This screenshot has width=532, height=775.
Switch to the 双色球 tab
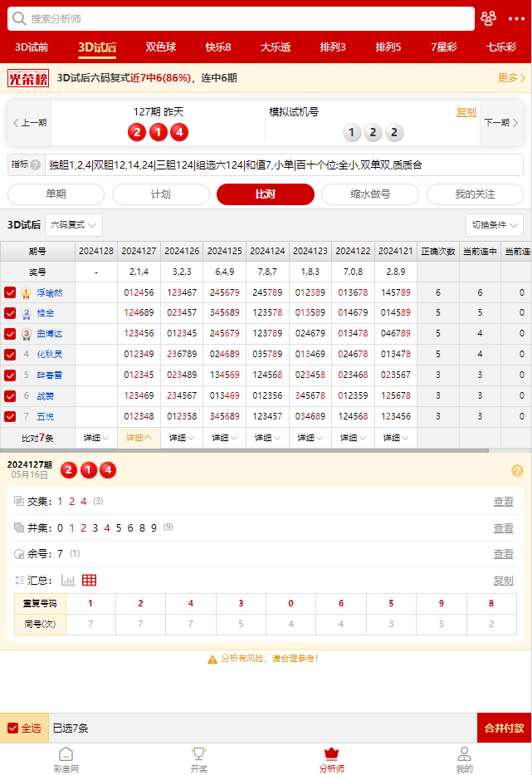coord(161,47)
